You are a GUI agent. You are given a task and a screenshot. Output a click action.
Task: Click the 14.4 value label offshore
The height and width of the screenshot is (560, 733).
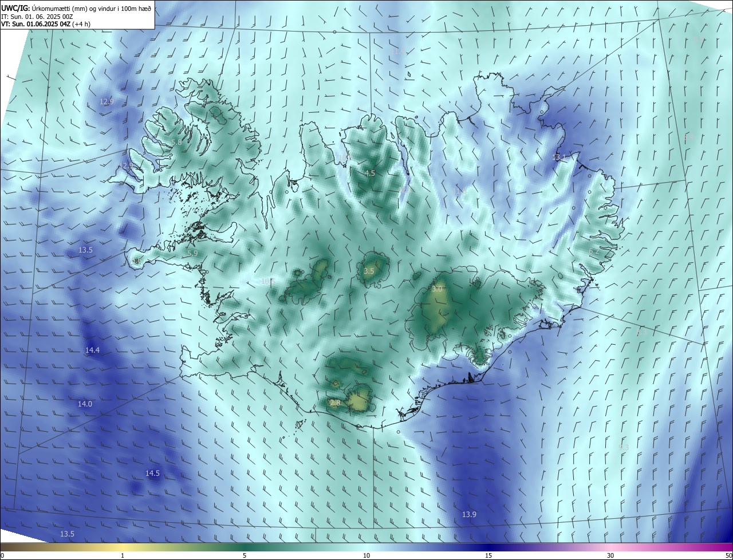92,350
